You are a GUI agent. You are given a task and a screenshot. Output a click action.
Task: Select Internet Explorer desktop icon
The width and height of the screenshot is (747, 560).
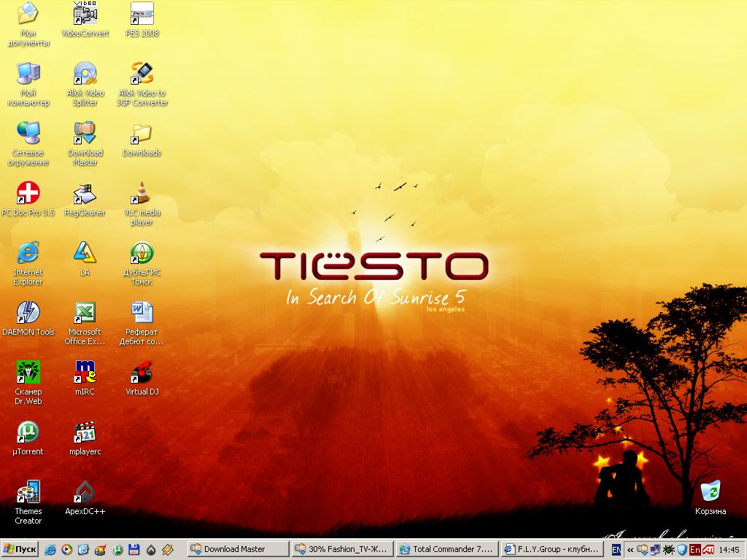pyautogui.click(x=28, y=263)
